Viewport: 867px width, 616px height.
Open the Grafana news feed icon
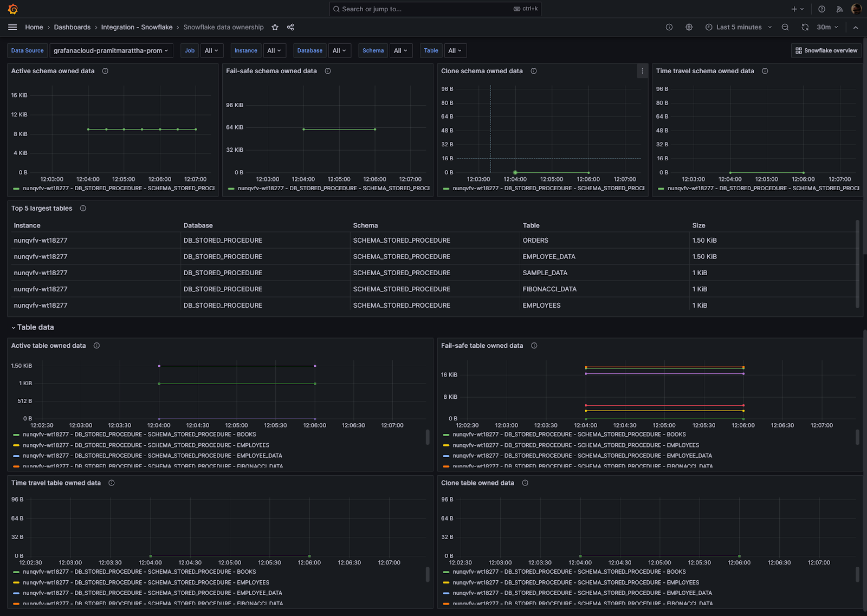point(839,9)
